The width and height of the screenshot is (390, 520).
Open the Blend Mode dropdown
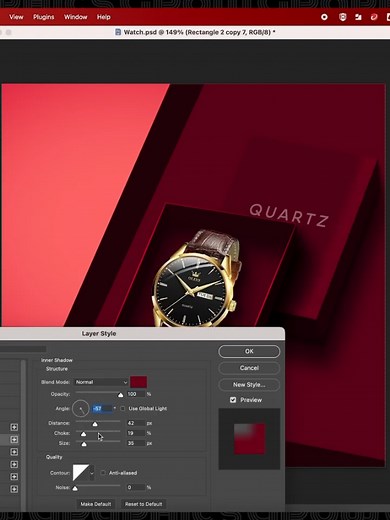pyautogui.click(x=101, y=382)
